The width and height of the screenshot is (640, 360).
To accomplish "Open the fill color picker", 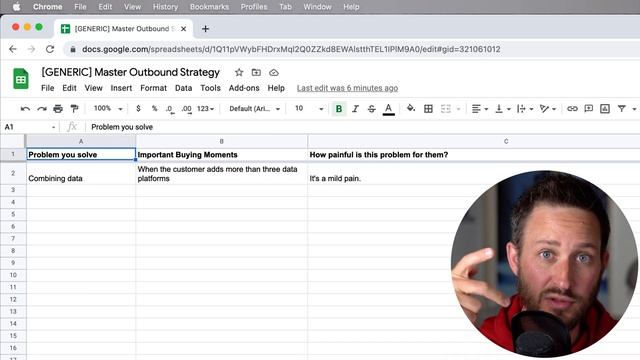I will pyautogui.click(x=411, y=108).
